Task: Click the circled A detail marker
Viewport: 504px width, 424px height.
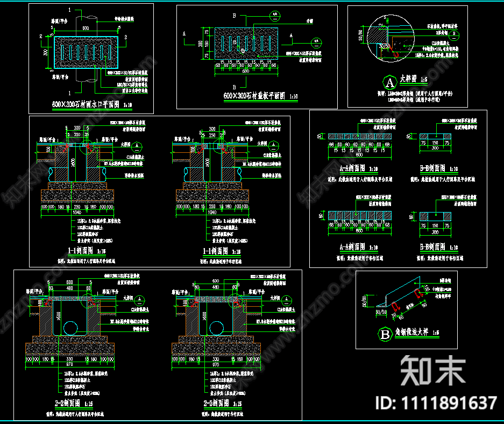Action: click(x=389, y=82)
